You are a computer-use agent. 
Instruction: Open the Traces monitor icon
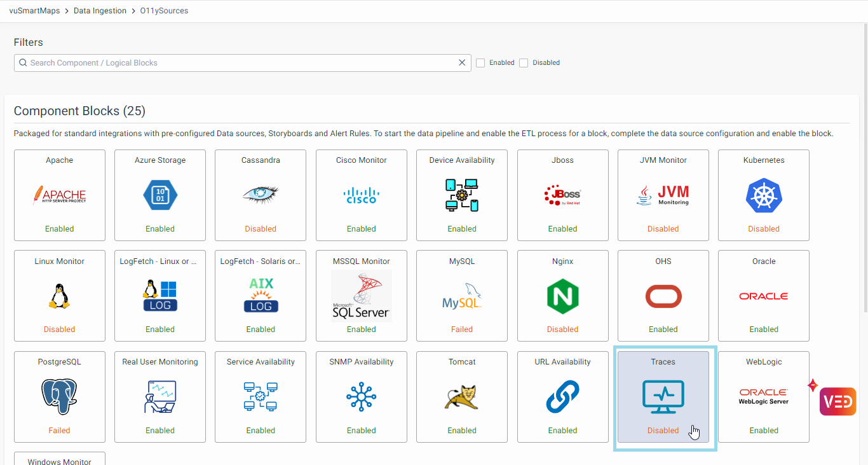tap(663, 397)
